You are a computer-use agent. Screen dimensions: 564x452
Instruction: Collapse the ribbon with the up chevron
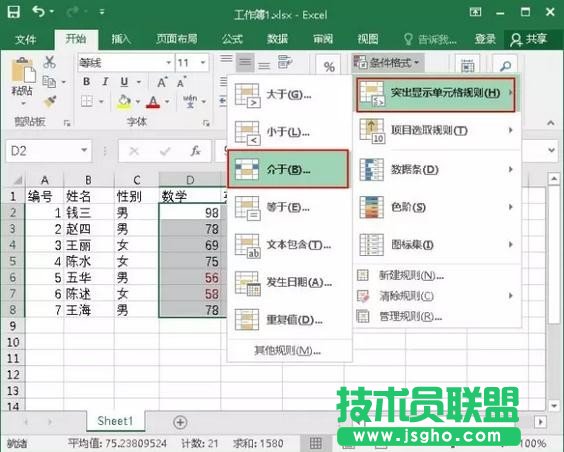tap(551, 123)
